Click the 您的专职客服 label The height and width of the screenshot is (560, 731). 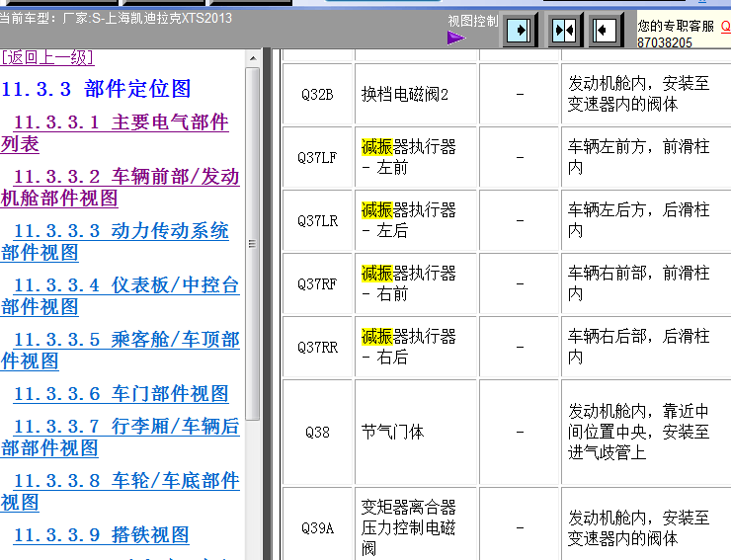point(676,26)
